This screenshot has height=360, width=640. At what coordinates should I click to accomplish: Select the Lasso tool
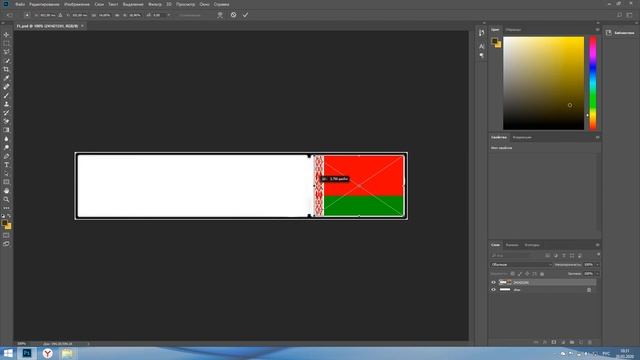coord(6,52)
